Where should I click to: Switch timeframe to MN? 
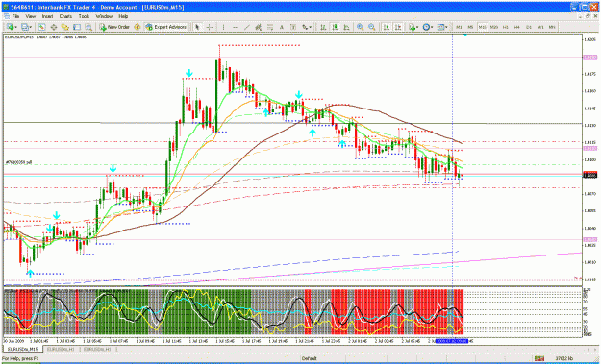552,27
